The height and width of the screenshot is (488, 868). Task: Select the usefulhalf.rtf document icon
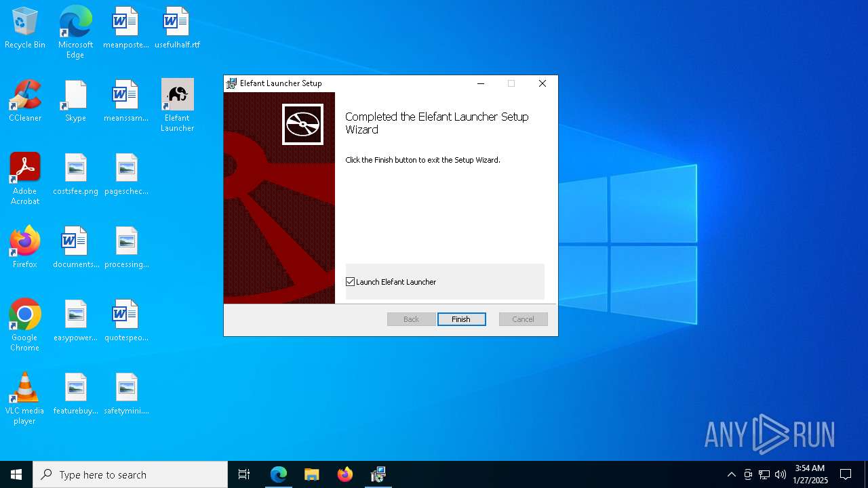pyautogui.click(x=177, y=28)
